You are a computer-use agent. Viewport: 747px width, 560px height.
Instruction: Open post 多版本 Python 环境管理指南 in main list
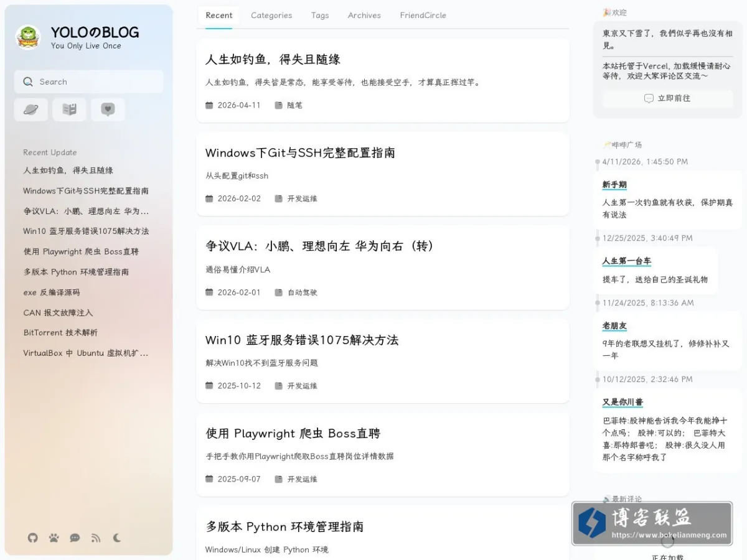tap(284, 527)
